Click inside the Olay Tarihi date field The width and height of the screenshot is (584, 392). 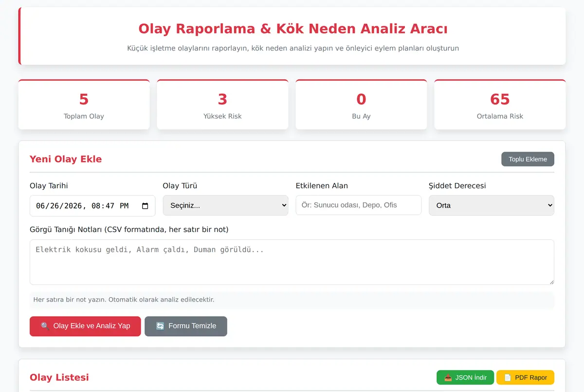[x=92, y=206]
